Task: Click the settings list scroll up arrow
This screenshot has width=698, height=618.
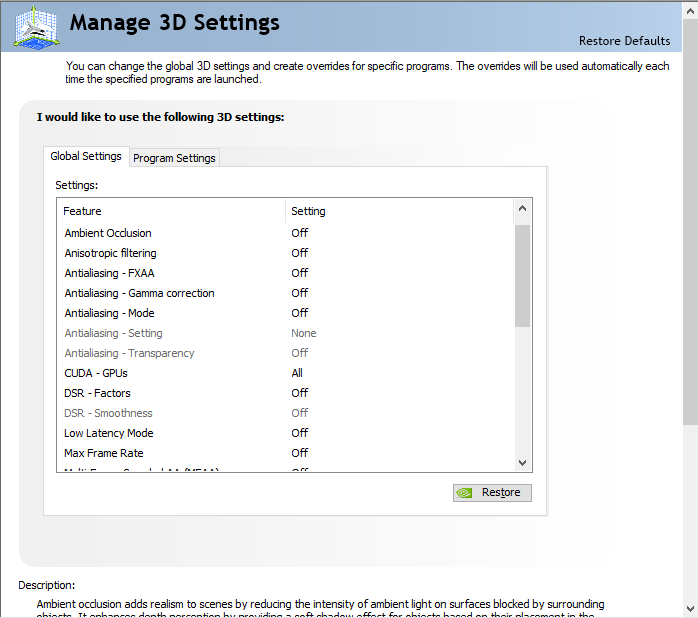Action: pos(523,208)
